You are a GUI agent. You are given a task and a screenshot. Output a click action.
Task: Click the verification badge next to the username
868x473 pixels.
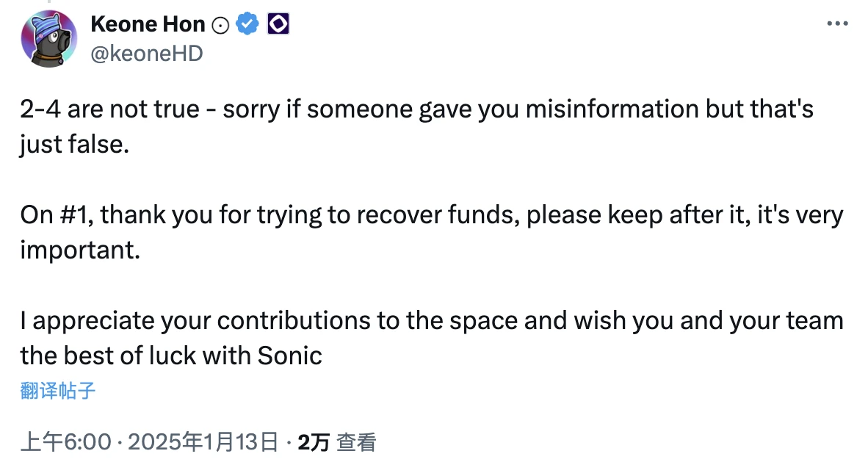[247, 24]
